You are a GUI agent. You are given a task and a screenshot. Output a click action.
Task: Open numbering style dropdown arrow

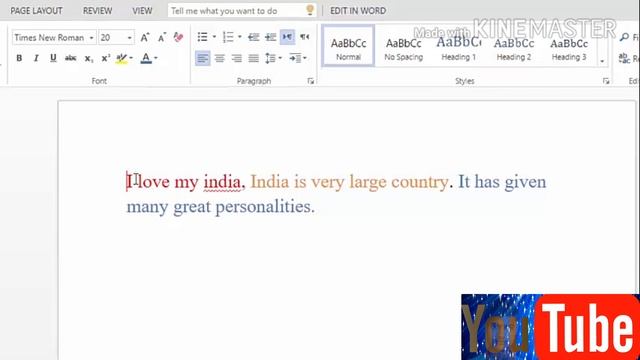[x=240, y=37]
